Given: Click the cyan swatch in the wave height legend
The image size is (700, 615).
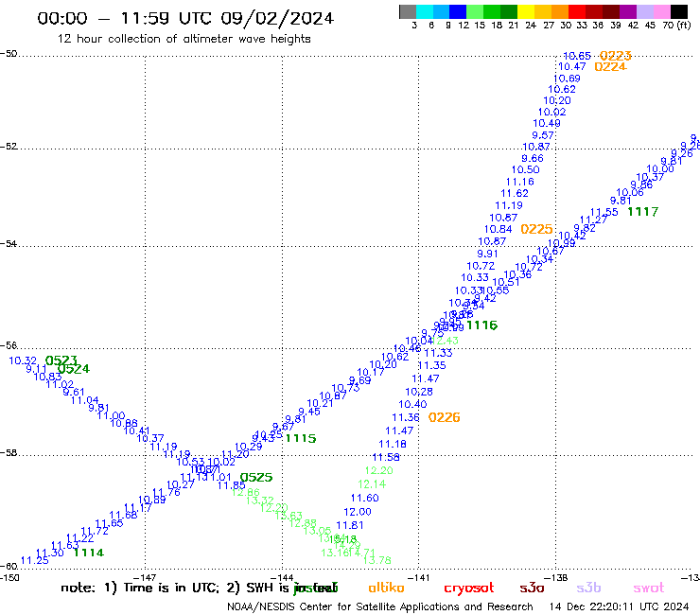Looking at the screenshot, I should 425,11.
